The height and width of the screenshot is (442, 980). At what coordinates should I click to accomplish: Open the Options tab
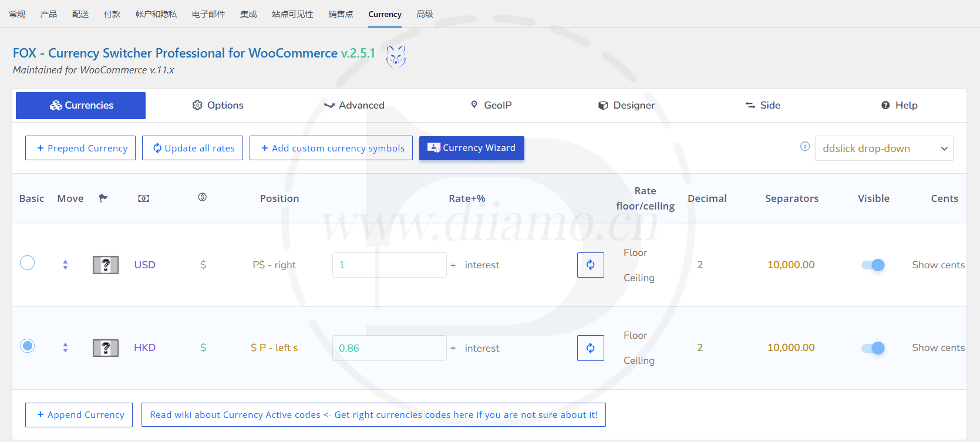(x=218, y=106)
